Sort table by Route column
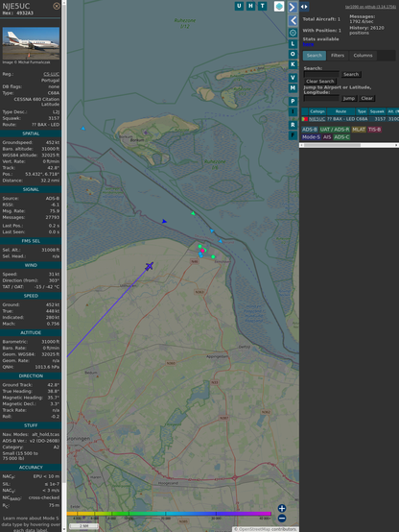 (340, 111)
